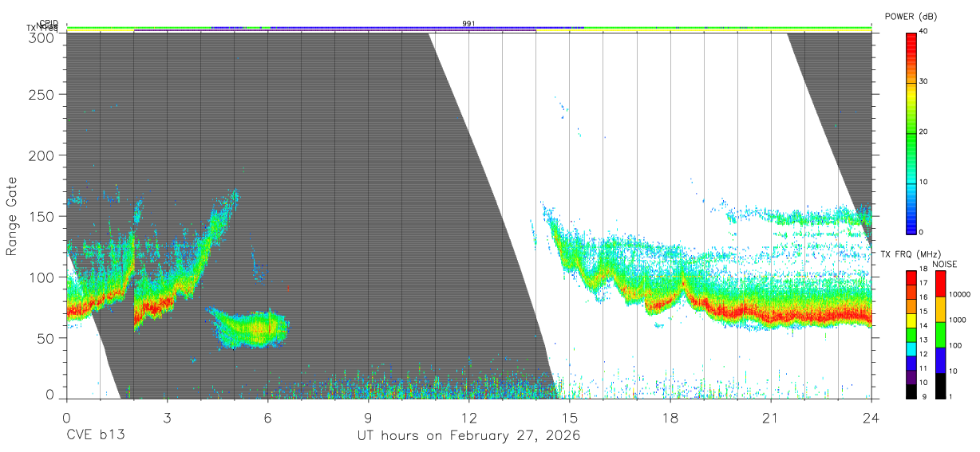Pick the black 9-10 MHz TX FRQ swatch
980x452 pixels.
911,391
